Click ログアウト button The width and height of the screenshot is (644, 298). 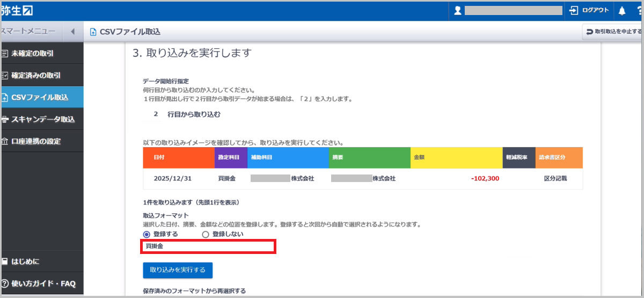(589, 10)
